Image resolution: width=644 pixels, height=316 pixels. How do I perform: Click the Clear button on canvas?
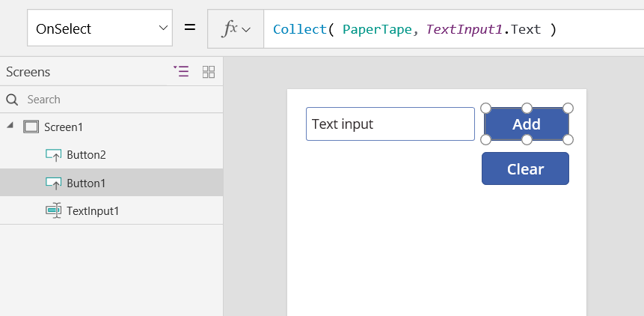pyautogui.click(x=525, y=168)
